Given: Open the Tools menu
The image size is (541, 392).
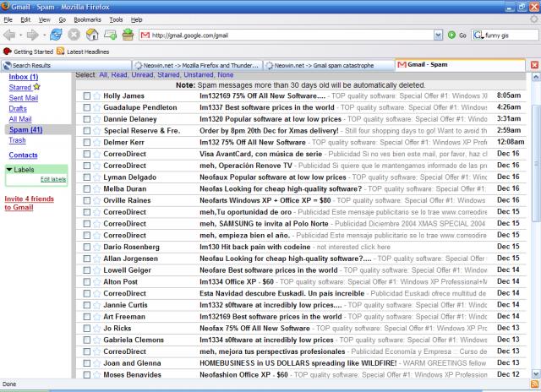Looking at the screenshot, I should [116, 19].
